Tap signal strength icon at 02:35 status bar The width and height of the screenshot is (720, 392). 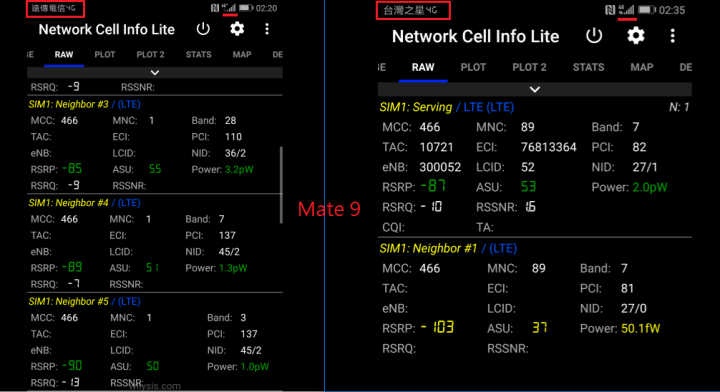tap(626, 10)
